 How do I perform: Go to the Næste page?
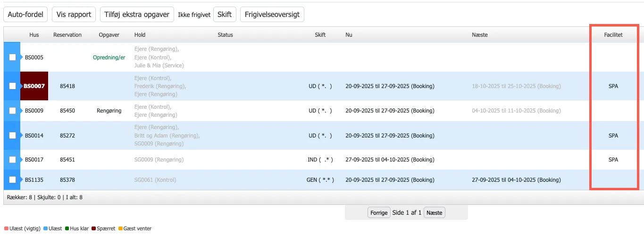click(x=434, y=213)
